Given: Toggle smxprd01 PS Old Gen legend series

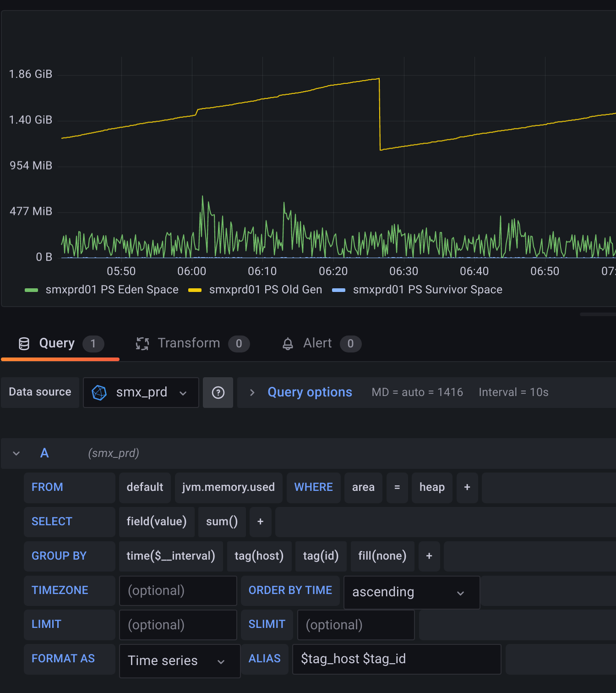Looking at the screenshot, I should [x=266, y=290].
